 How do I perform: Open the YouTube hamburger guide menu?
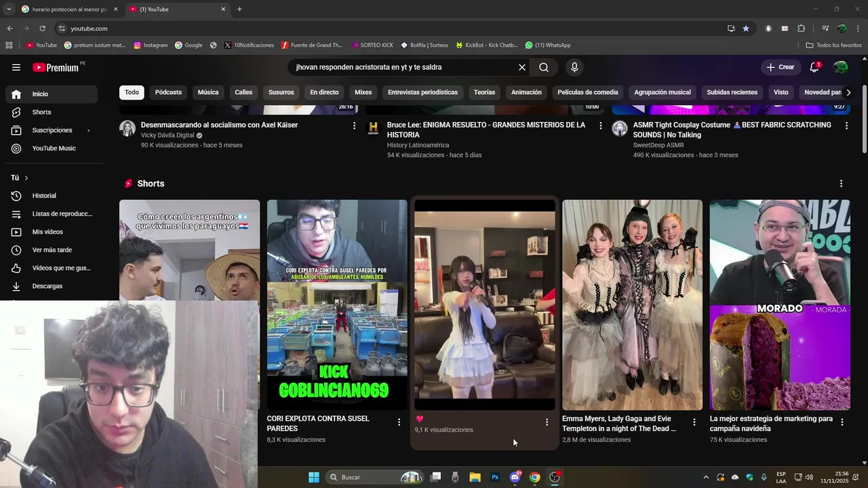16,67
